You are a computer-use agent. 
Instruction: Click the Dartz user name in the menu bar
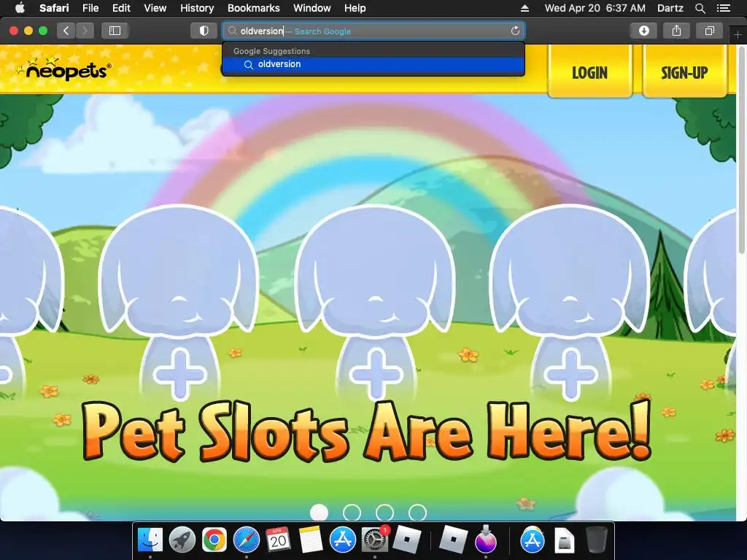[670, 8]
